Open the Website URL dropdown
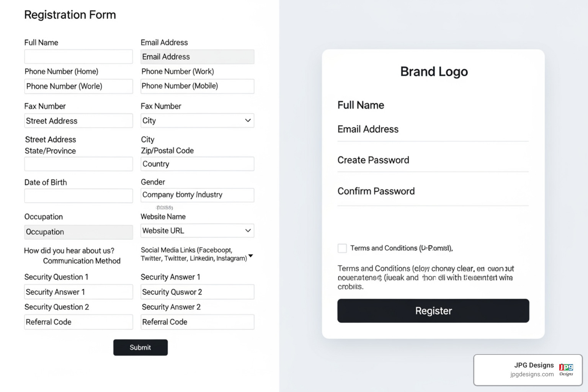588x392 pixels. click(197, 230)
